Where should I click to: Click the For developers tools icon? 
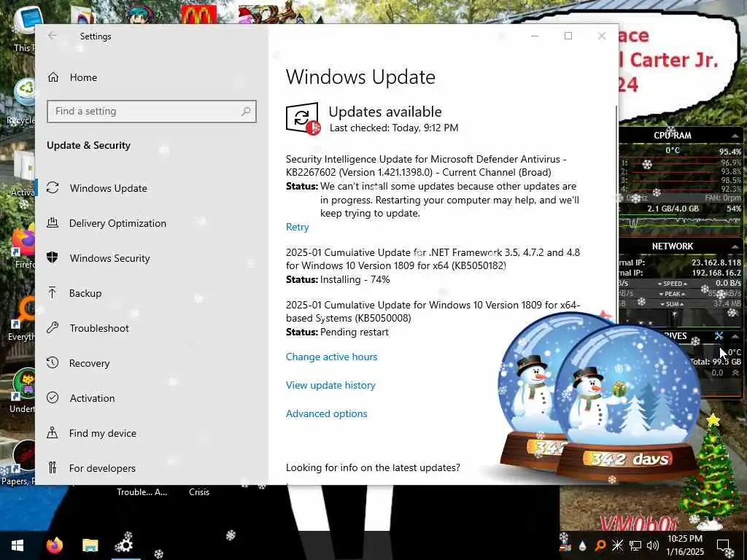pyautogui.click(x=53, y=467)
